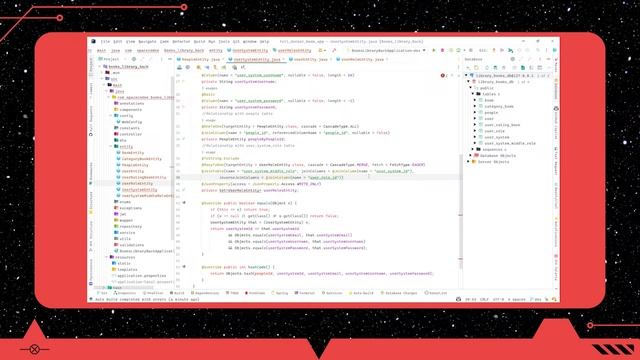Open the Event Log from the bottom bar
The image size is (640, 360).
(436, 293)
